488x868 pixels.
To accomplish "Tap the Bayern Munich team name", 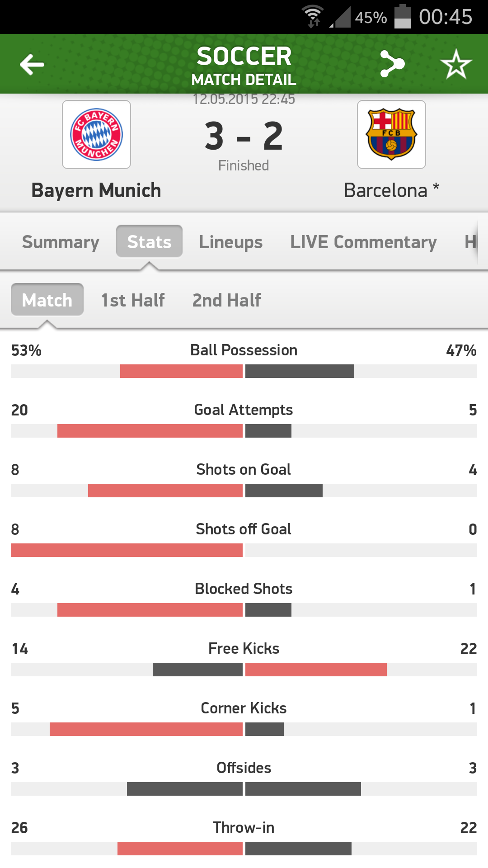I will point(96,190).
